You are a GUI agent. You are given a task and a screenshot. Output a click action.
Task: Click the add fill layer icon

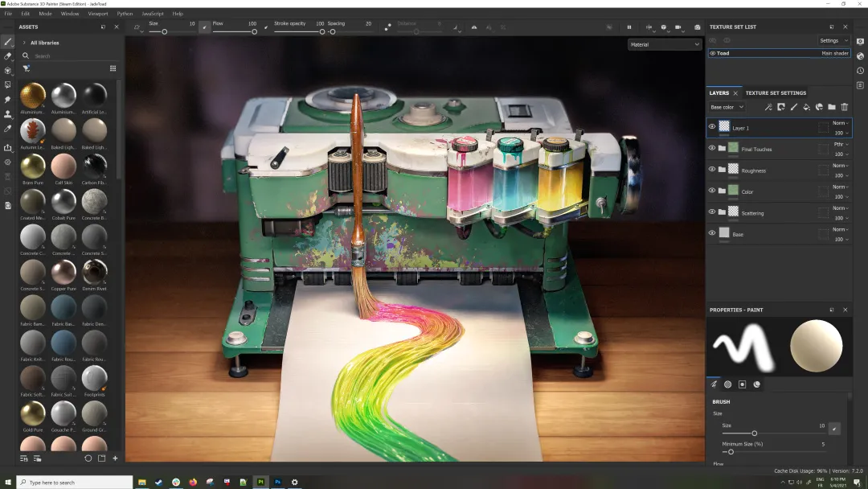[806, 107]
